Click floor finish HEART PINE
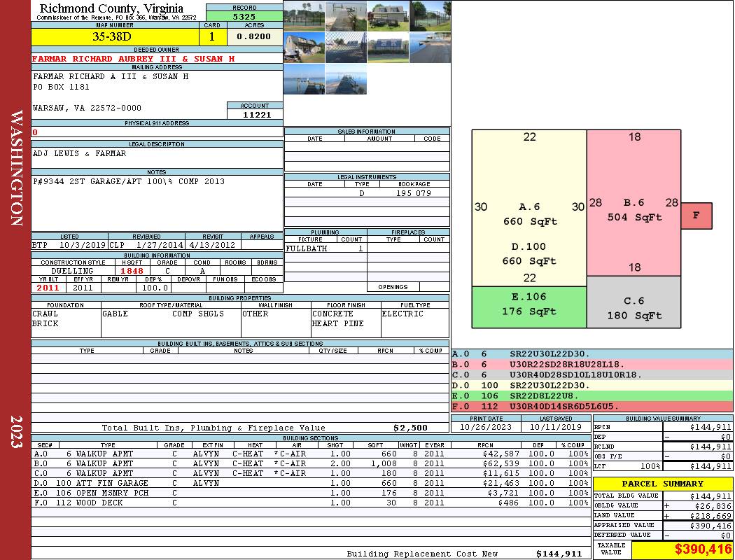Screen dimensions: 735x560 coord(338,323)
